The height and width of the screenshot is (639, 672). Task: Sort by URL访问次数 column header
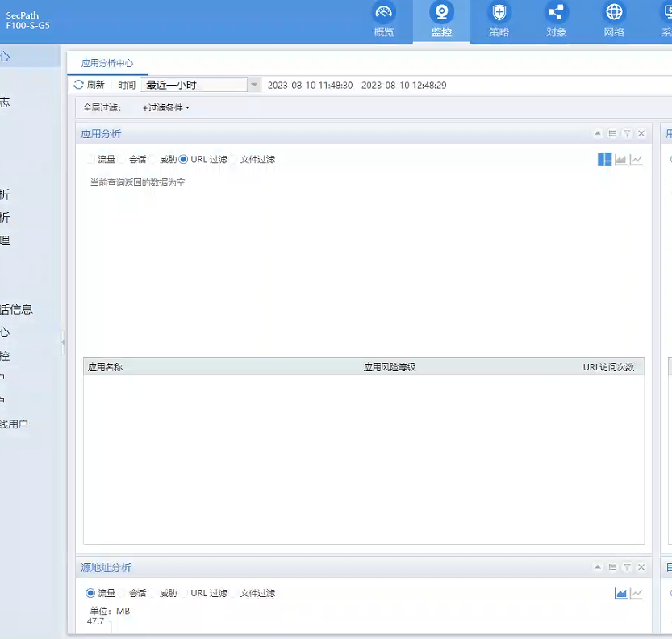click(608, 367)
